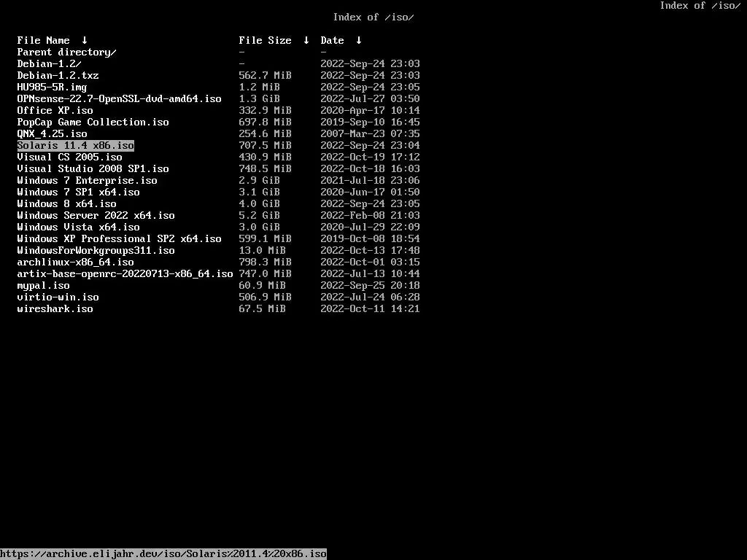The image size is (747, 560).
Task: Open artix-base-openrc-20220713-x86_64.iso
Action: pos(125,274)
